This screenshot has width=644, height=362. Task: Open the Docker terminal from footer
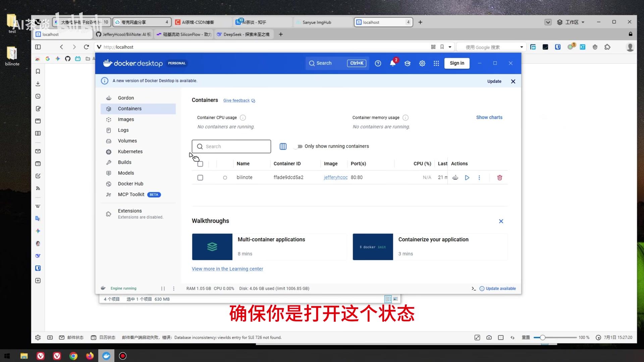pyautogui.click(x=474, y=289)
